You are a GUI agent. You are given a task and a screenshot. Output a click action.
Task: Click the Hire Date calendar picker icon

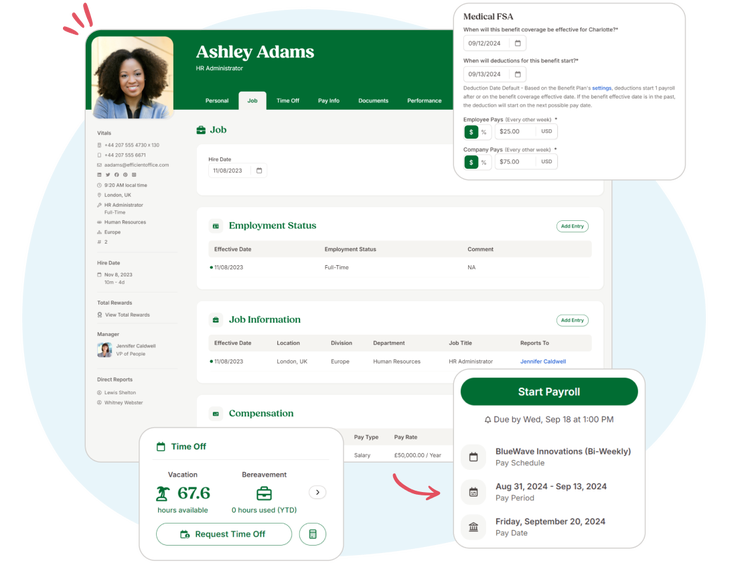pyautogui.click(x=259, y=170)
